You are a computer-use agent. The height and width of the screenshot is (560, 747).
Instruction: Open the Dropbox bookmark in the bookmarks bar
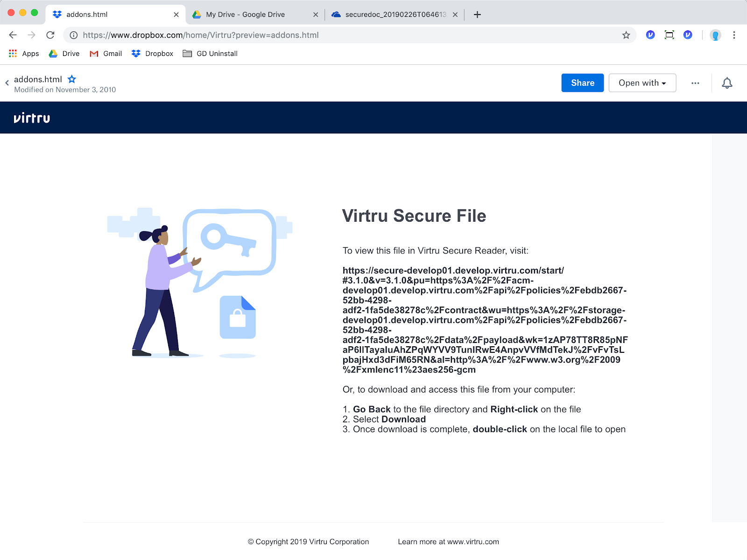point(152,53)
